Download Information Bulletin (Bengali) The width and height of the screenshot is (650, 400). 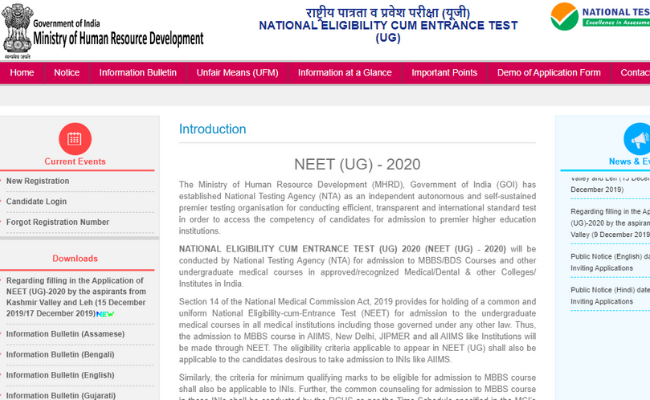pyautogui.click(x=58, y=355)
